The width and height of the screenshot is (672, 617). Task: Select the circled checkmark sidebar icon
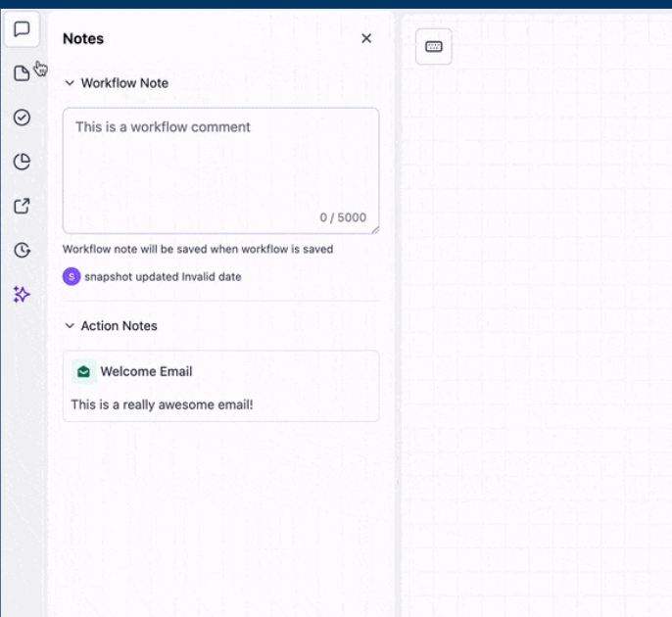click(22, 118)
